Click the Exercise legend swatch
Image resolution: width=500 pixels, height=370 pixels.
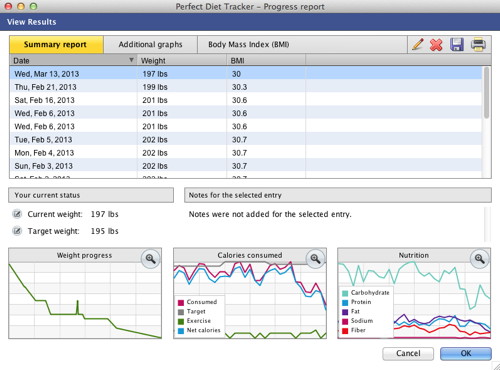pyautogui.click(x=181, y=321)
